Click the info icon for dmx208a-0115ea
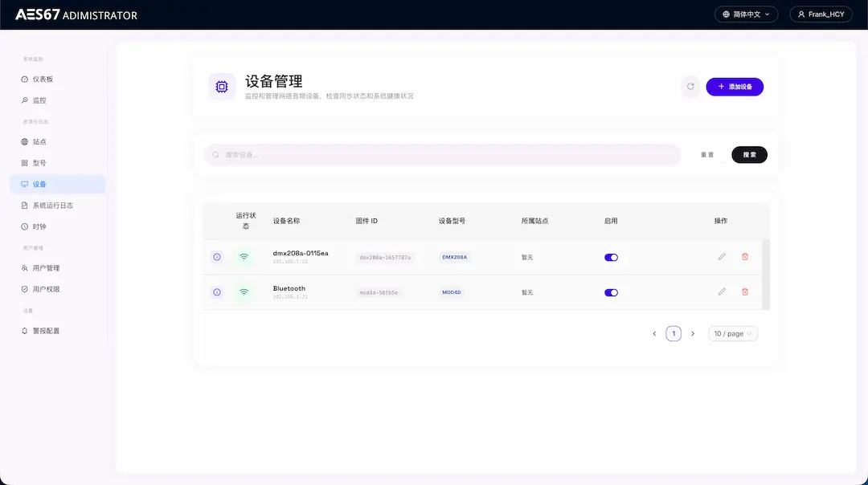 click(217, 257)
